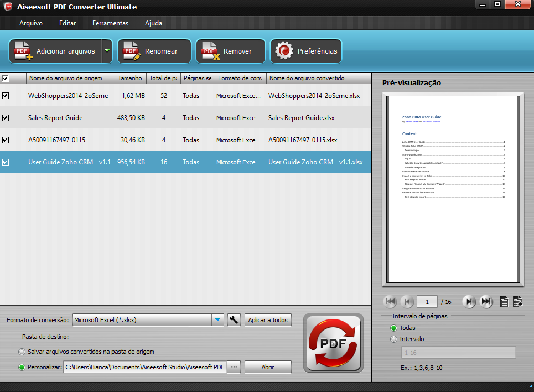Uncheck the A50091167497-0115 file checkbox
The width and height of the screenshot is (534, 392).
(x=6, y=140)
